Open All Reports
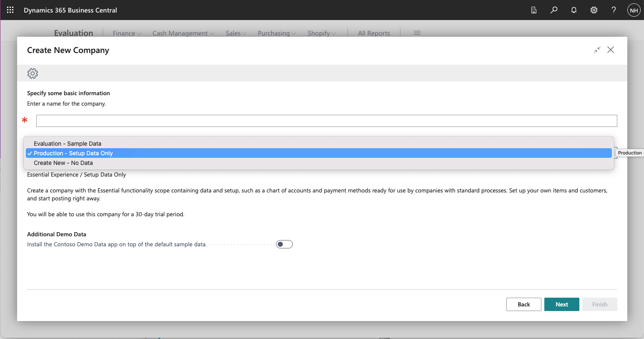This screenshot has height=339, width=644. [374, 33]
